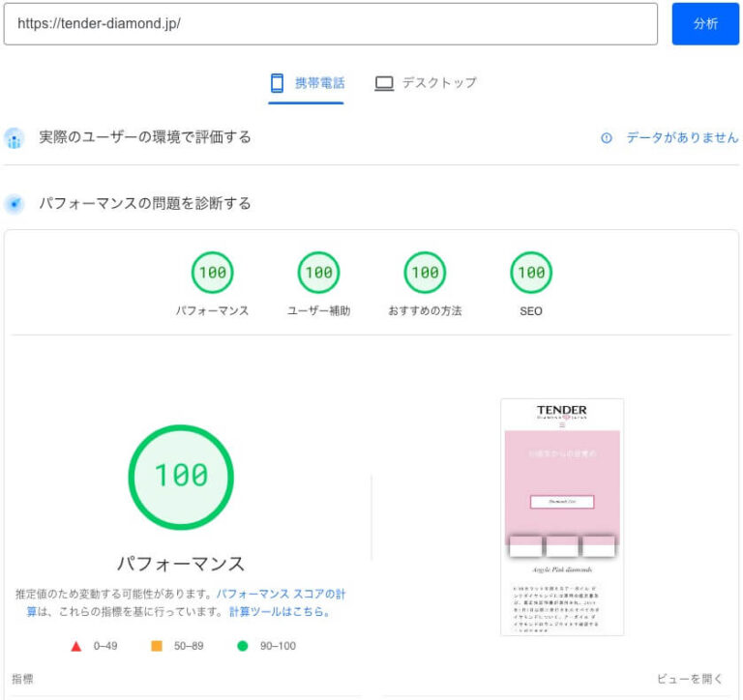Select the パフォーマンス score gauge
743x700 pixels.
coord(212,273)
